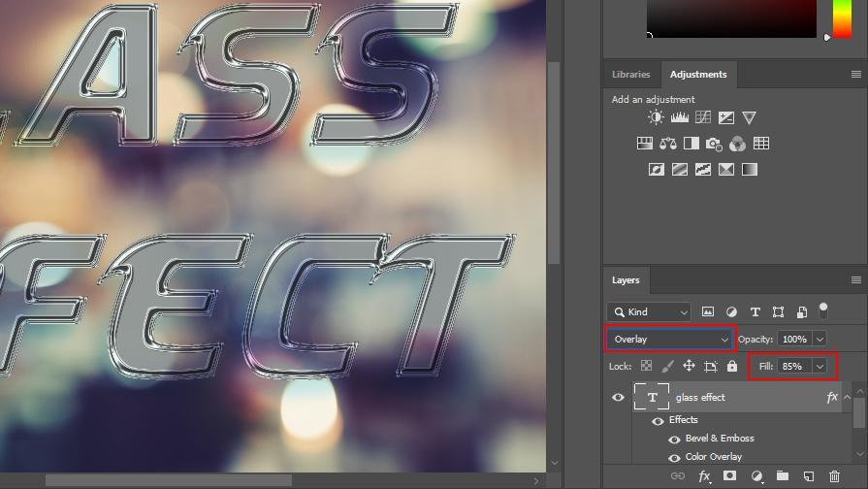Select the glass effect layer name
The height and width of the screenshot is (489, 868).
(700, 397)
